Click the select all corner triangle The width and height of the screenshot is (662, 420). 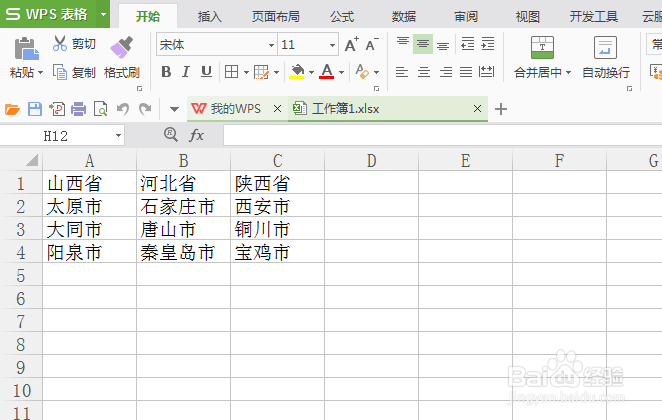32,160
